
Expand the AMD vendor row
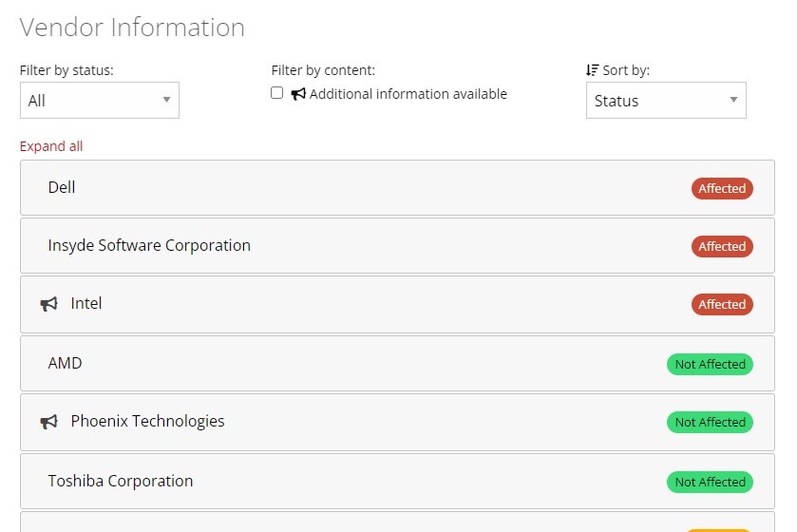(397, 363)
